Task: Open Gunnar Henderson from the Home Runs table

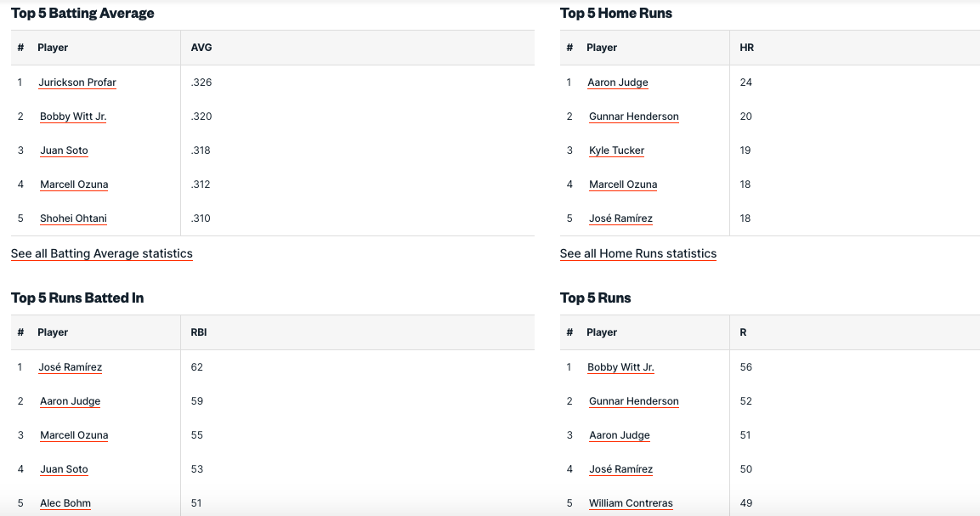Action: [x=633, y=116]
